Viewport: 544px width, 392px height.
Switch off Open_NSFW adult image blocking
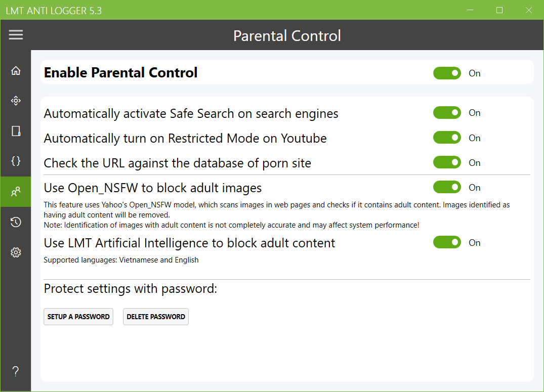click(x=447, y=187)
